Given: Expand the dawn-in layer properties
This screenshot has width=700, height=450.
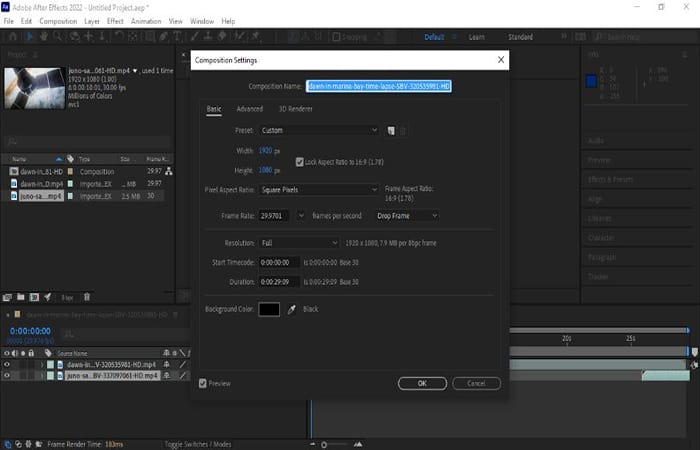Looking at the screenshot, I should [x=42, y=365].
